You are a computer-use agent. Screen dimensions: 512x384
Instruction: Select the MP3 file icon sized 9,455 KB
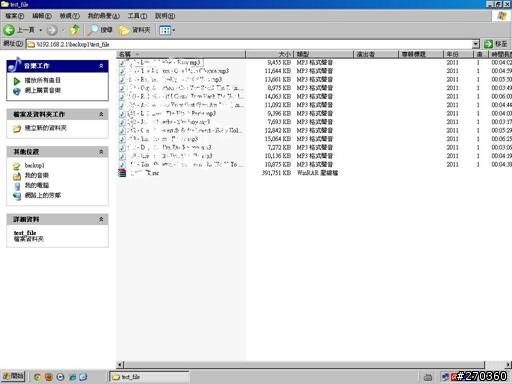tap(122, 63)
